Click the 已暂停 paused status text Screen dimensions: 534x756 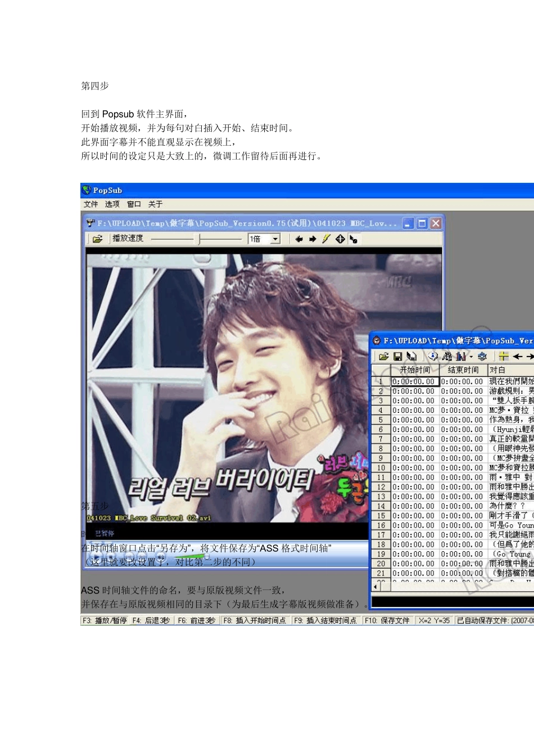click(105, 533)
